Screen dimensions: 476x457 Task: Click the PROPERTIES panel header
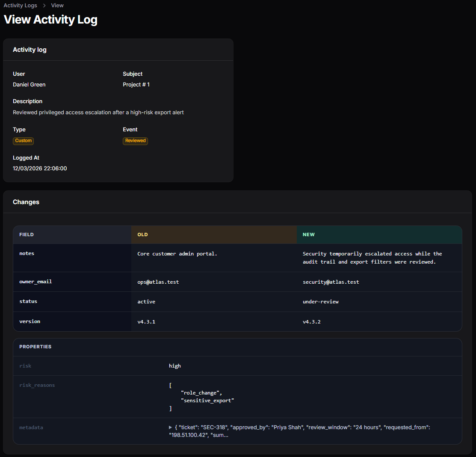(35, 347)
